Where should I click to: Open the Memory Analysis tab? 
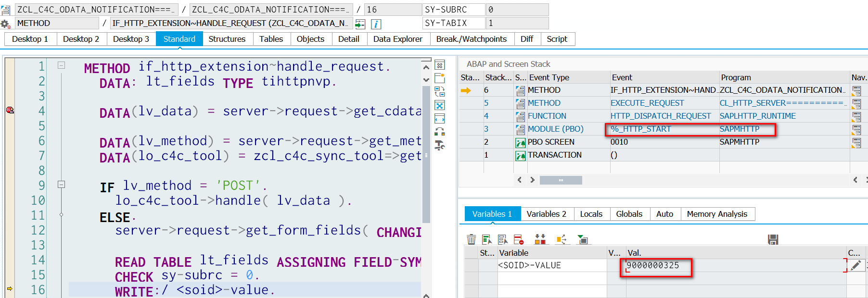click(x=717, y=214)
